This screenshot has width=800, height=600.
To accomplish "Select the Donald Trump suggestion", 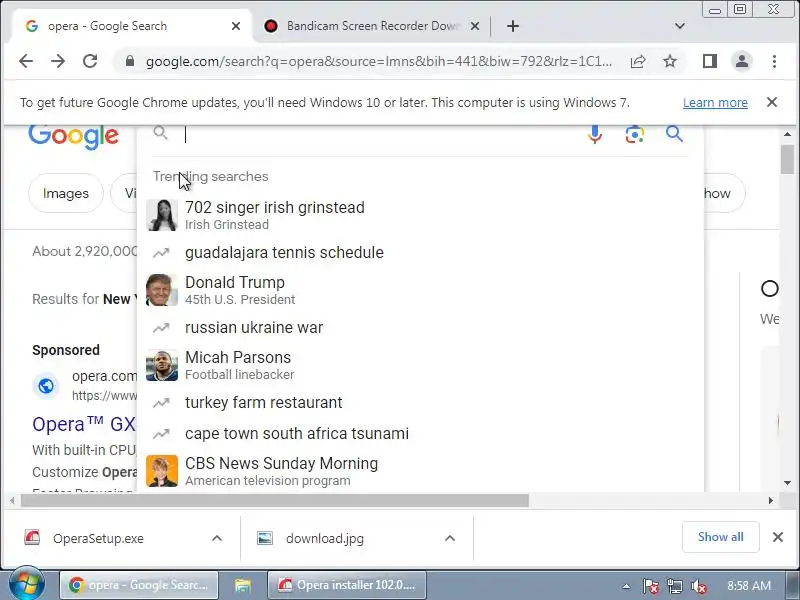I will click(x=420, y=290).
